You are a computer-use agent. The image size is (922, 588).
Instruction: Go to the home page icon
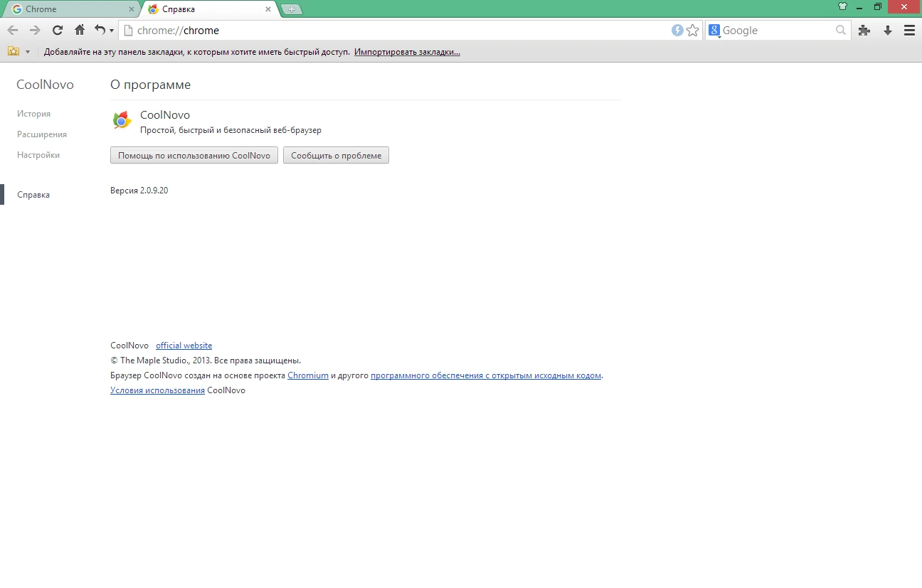click(x=80, y=30)
